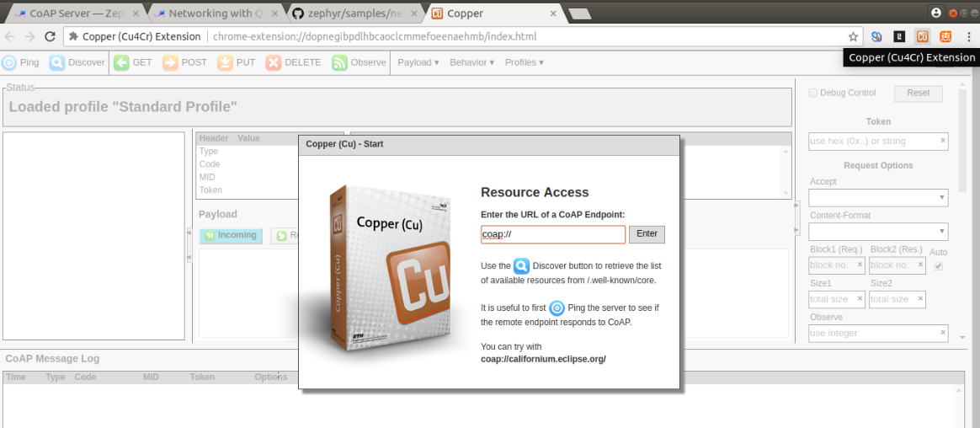
Task: Click the Chrome profile avatar icon
Action: [x=935, y=13]
